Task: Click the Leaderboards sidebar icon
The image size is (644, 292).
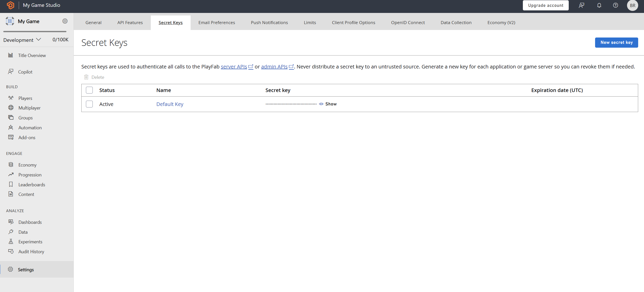Action: (x=11, y=184)
